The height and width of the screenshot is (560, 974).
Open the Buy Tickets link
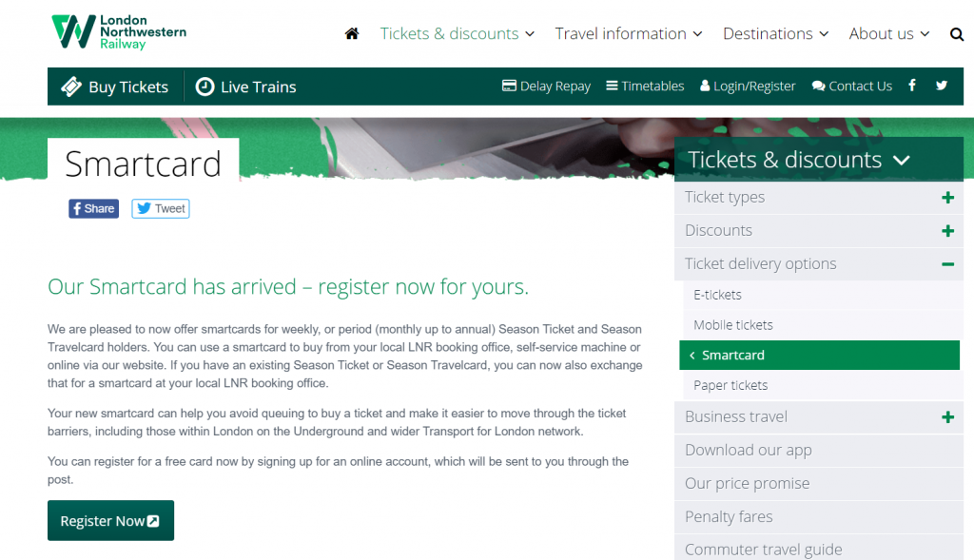(x=115, y=87)
